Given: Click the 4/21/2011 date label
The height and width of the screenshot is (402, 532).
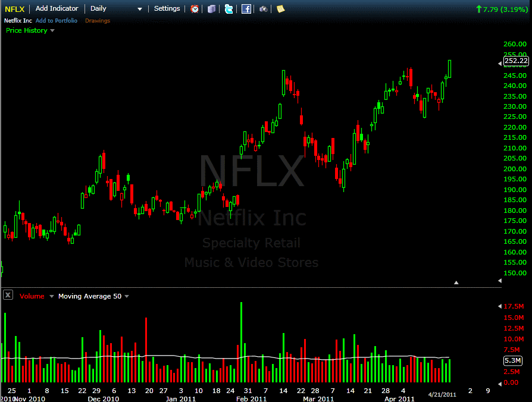Looking at the screenshot, I should point(442,394).
